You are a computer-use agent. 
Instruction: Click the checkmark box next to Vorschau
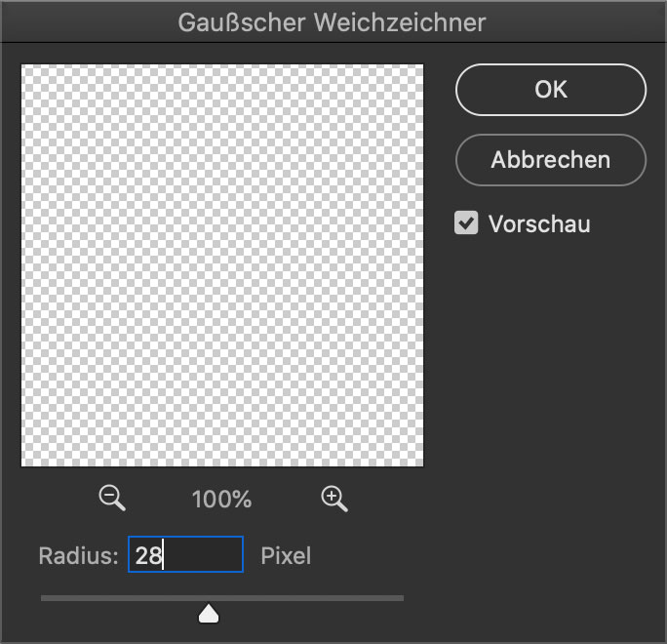click(x=466, y=223)
